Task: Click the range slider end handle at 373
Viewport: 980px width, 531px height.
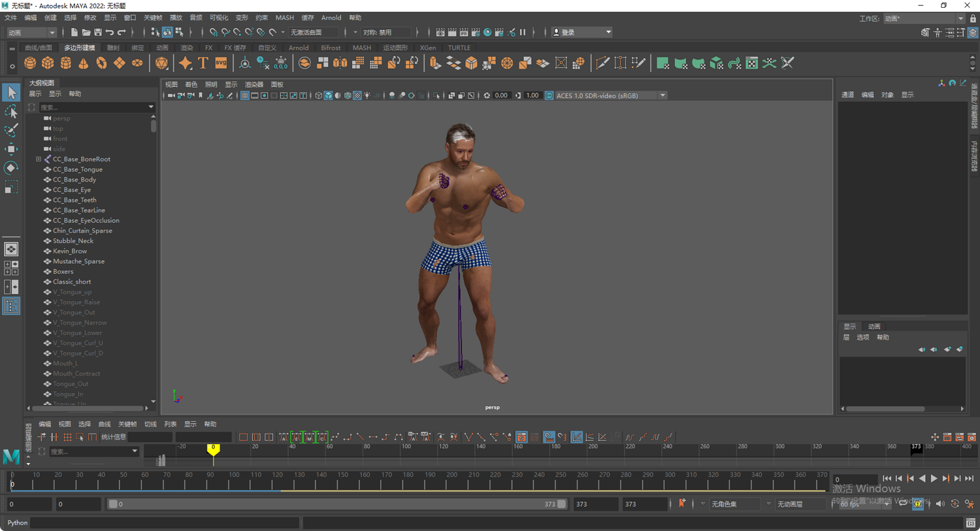Action: click(x=561, y=504)
